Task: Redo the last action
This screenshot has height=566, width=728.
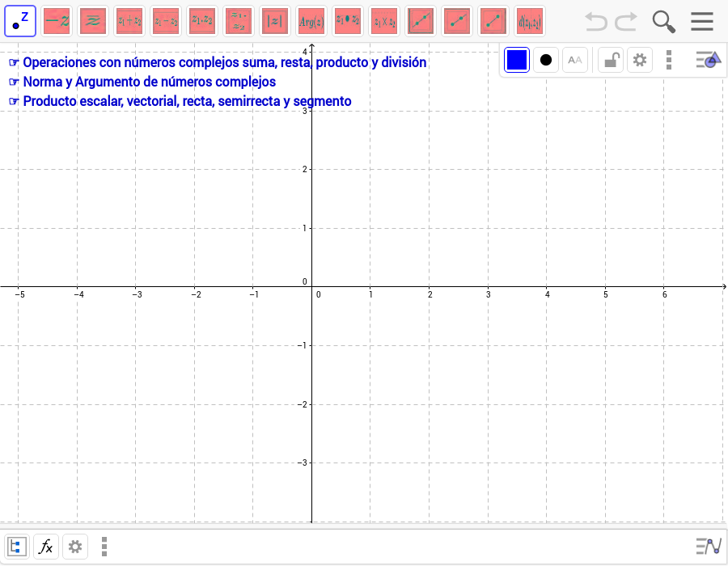Action: point(626,21)
